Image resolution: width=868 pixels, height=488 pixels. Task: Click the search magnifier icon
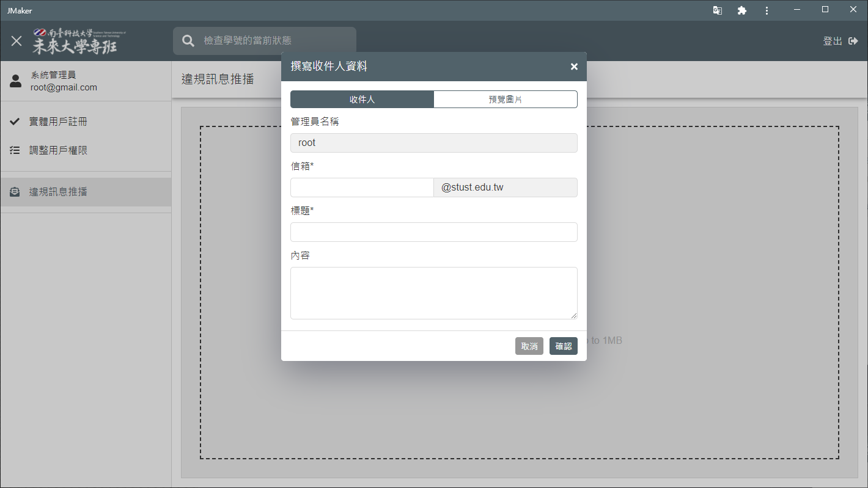tap(188, 41)
